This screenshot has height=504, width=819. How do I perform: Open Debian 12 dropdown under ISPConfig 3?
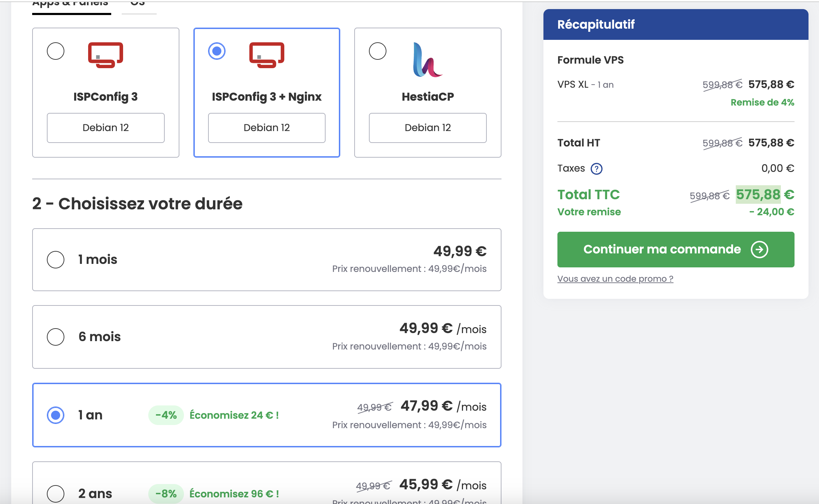pyautogui.click(x=106, y=128)
